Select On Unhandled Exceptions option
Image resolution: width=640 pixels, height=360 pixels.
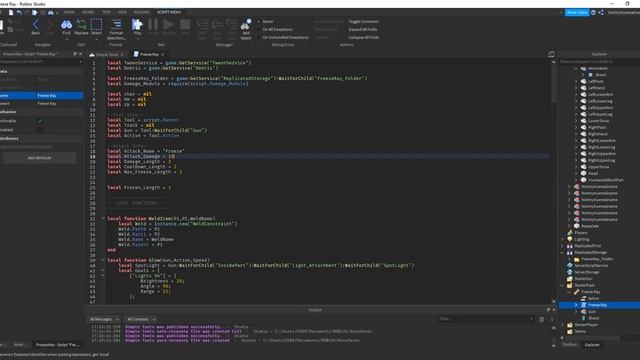point(283,37)
